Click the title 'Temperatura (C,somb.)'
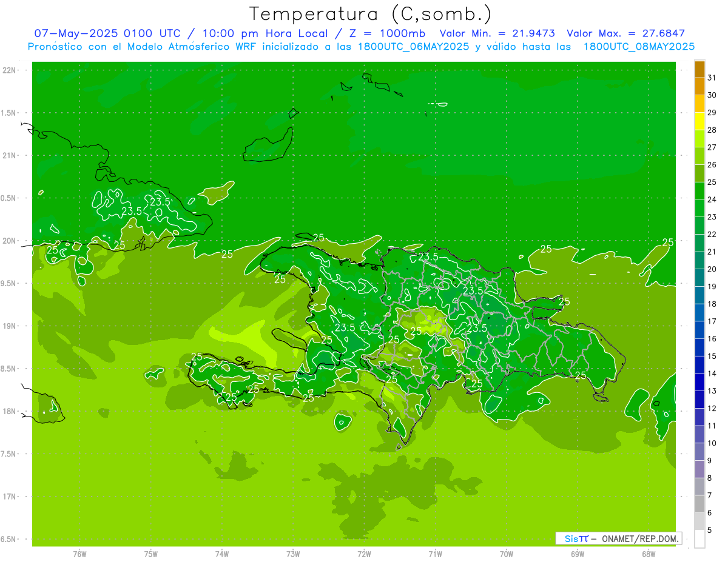Image resolution: width=728 pixels, height=562 pixels. click(x=371, y=14)
